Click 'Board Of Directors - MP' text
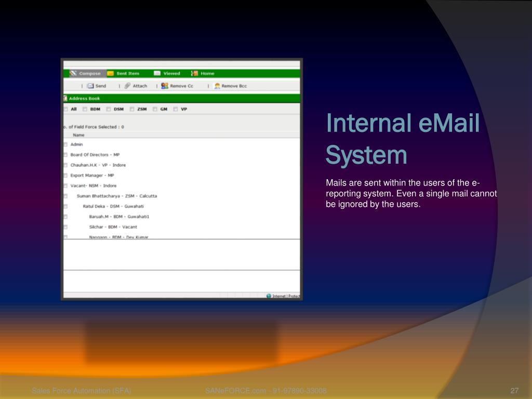 pos(95,155)
